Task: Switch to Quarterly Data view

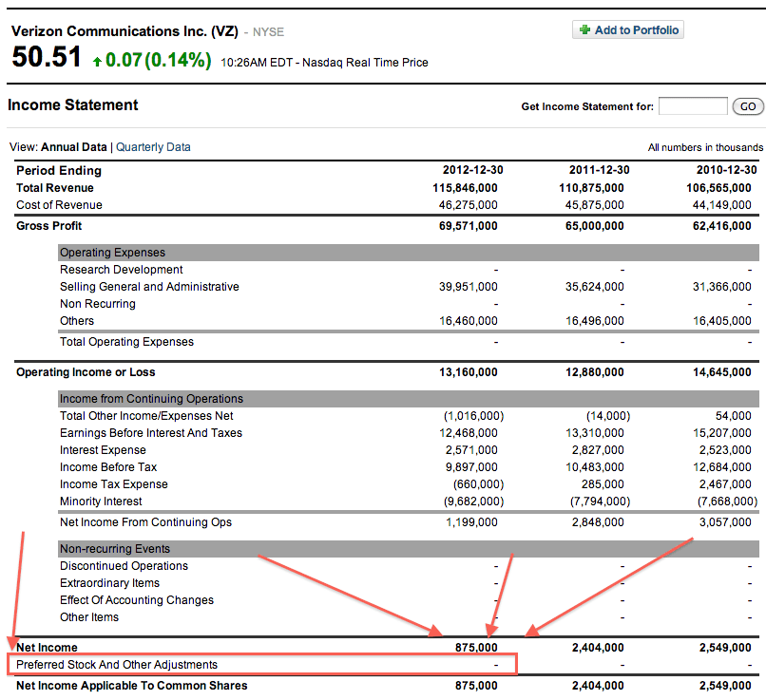Action: 153,147
